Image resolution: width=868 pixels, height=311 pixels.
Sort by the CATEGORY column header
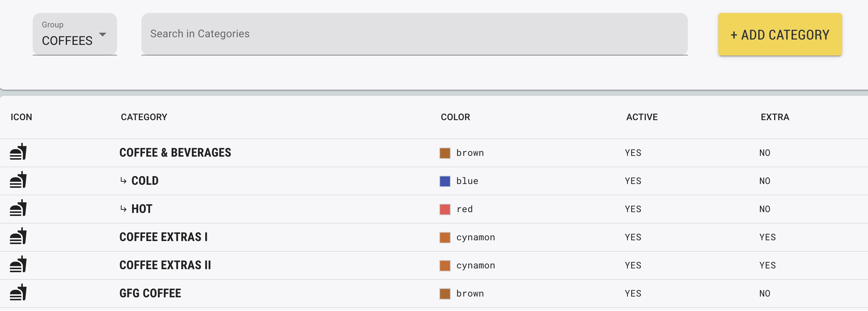click(x=144, y=117)
